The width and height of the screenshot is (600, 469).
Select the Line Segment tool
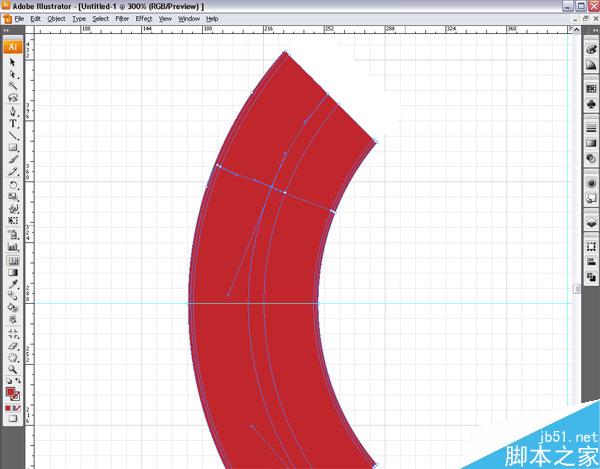[13, 135]
